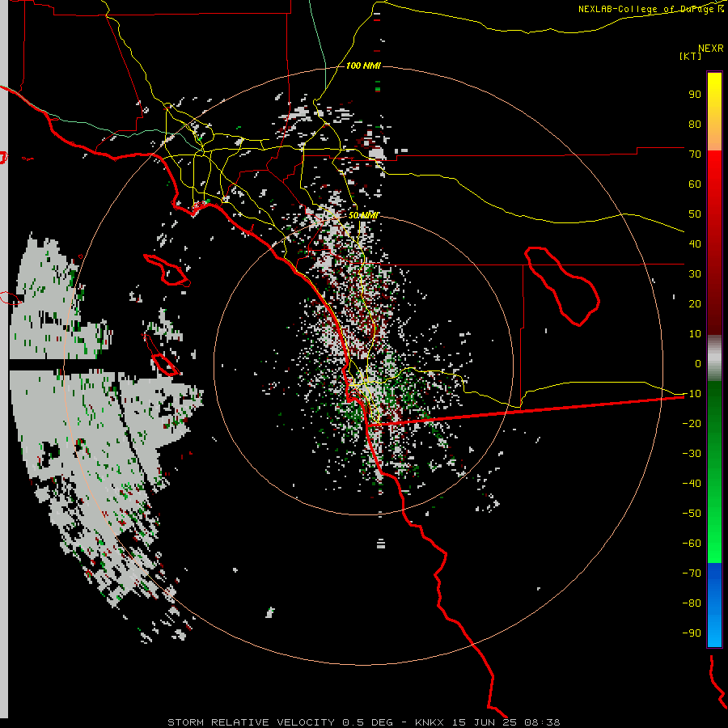Viewport: 728px width, 728px height.
Task: Click the -20 value on the velocity scale
Action: (692, 423)
